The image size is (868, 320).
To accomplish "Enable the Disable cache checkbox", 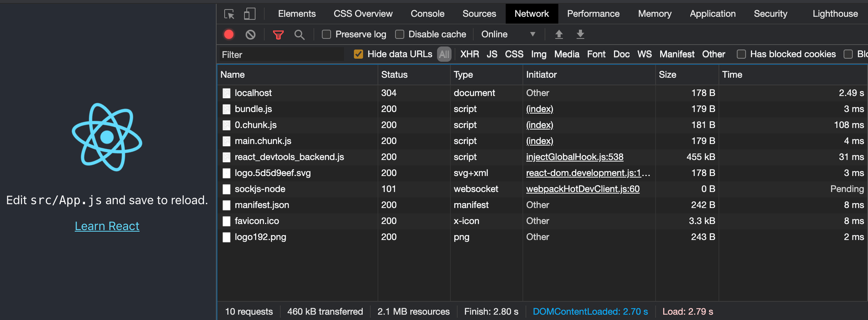I will click(x=400, y=34).
